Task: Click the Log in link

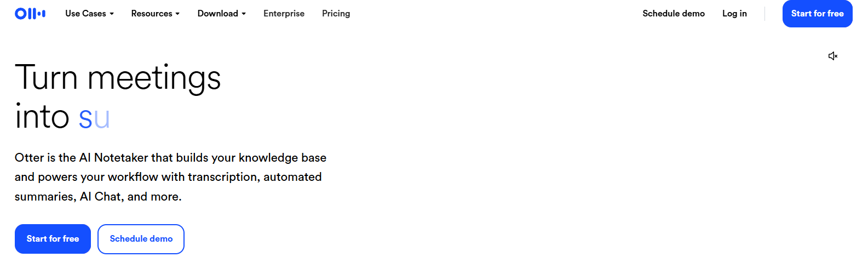Action: point(734,14)
